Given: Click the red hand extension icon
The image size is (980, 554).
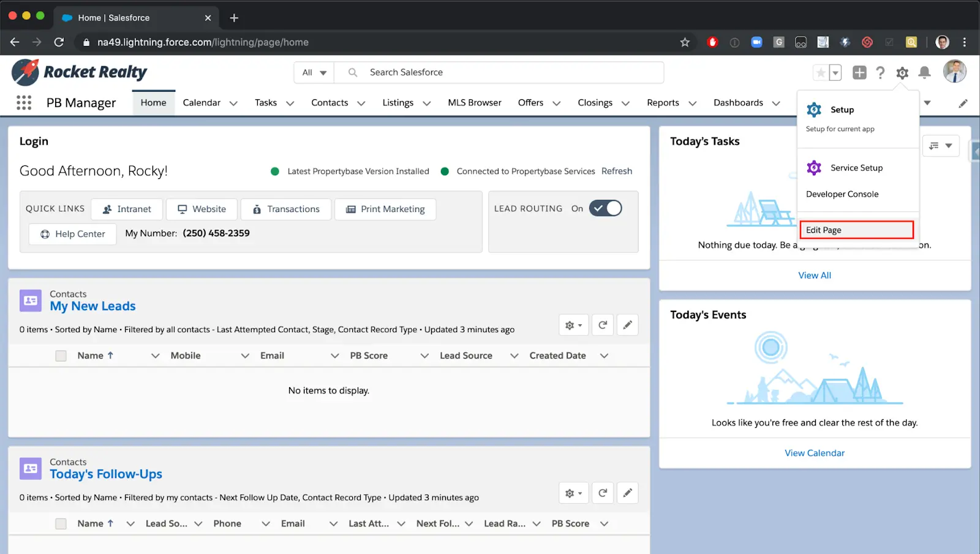Looking at the screenshot, I should click(712, 42).
